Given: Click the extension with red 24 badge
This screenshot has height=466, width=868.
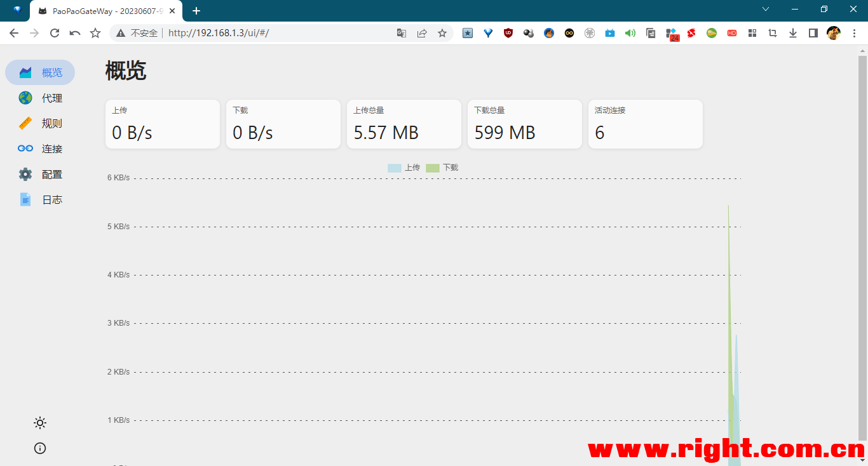Looking at the screenshot, I should pos(672,34).
